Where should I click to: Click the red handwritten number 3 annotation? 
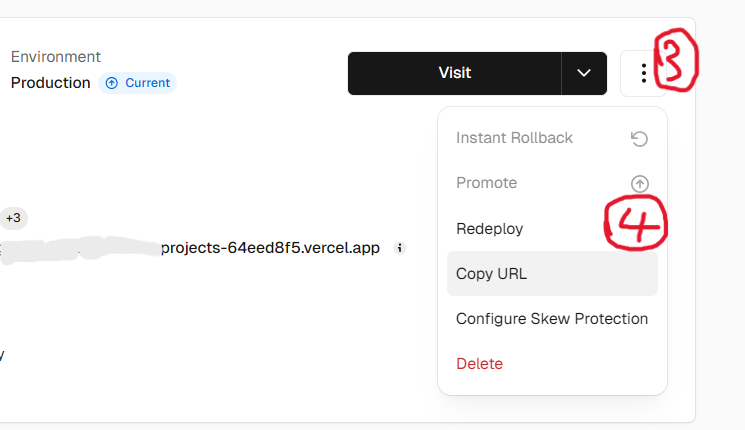point(678,60)
